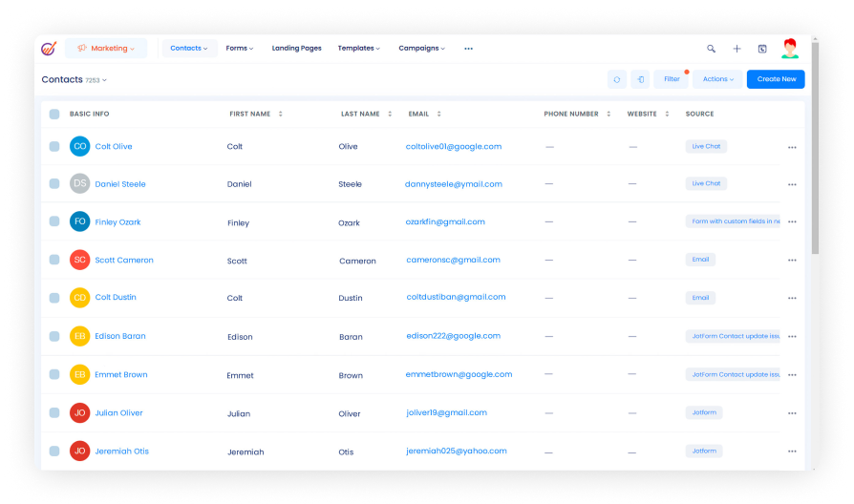
Task: Toggle the select-all header checkbox
Action: tap(54, 115)
